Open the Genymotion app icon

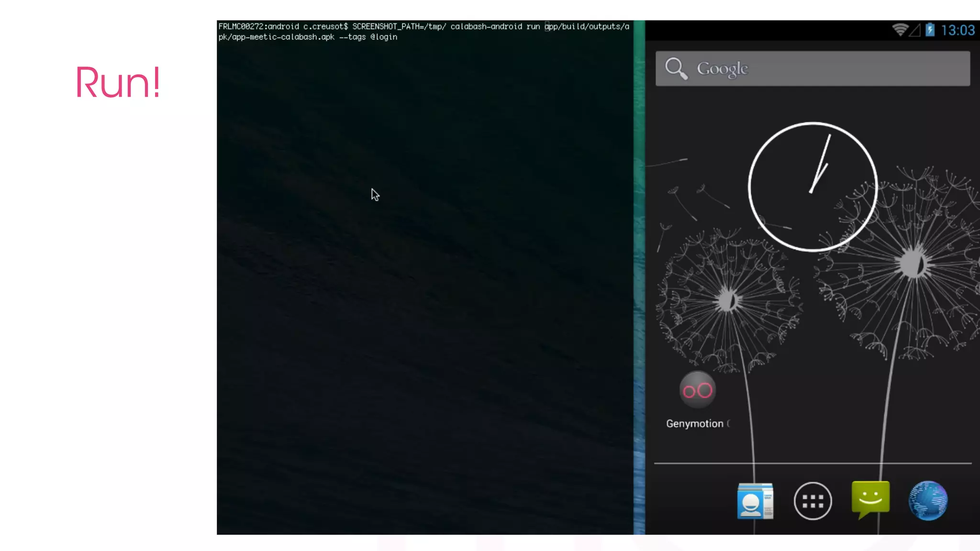[697, 390]
